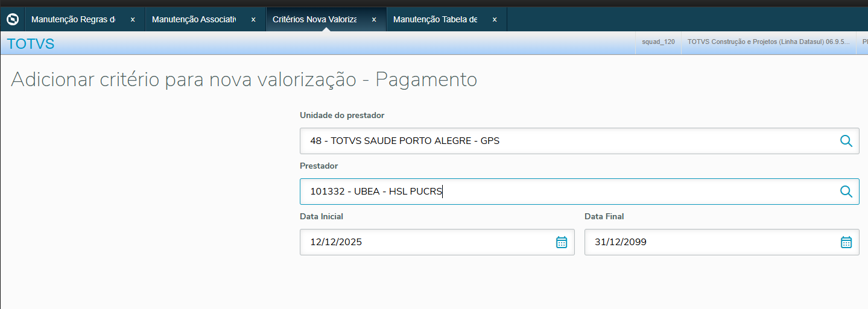This screenshot has width=868, height=309.
Task: Open Data Final calendar picker
Action: click(846, 242)
